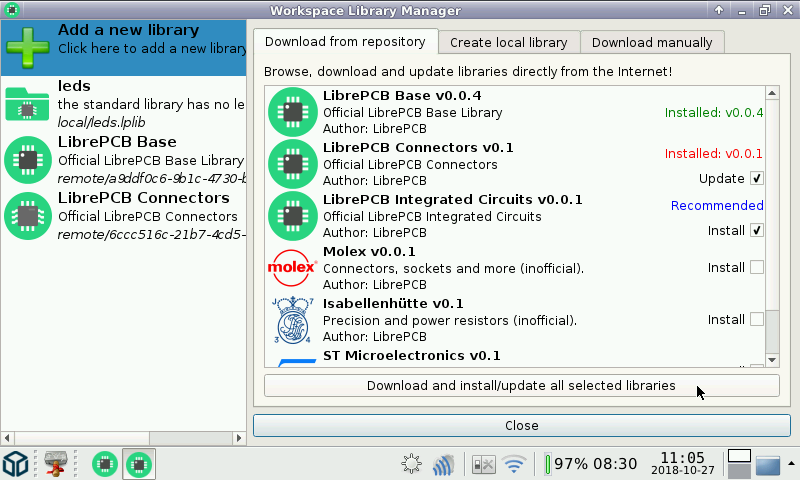Viewport: 800px width, 480px height.
Task: Uncheck Install for LibrePCB Integrated Circuits
Action: click(757, 231)
